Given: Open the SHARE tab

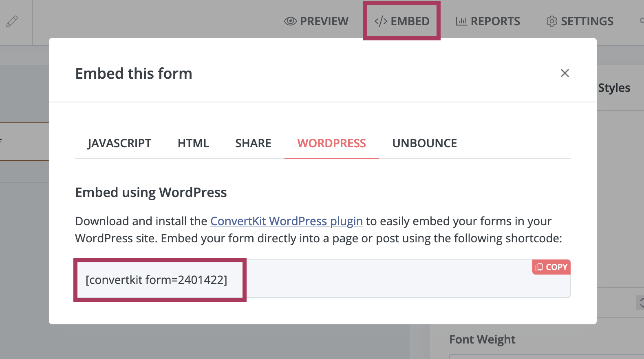Looking at the screenshot, I should [x=253, y=143].
